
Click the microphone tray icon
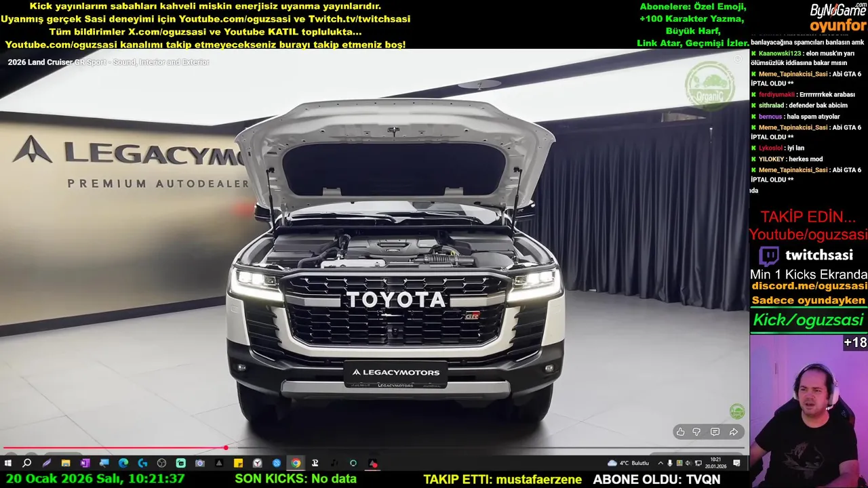pyautogui.click(x=670, y=464)
